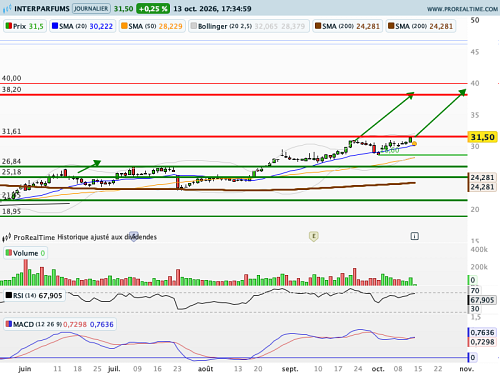Select the SMA (50) value 28,229
Screen dimensions: 500x375
170,26
